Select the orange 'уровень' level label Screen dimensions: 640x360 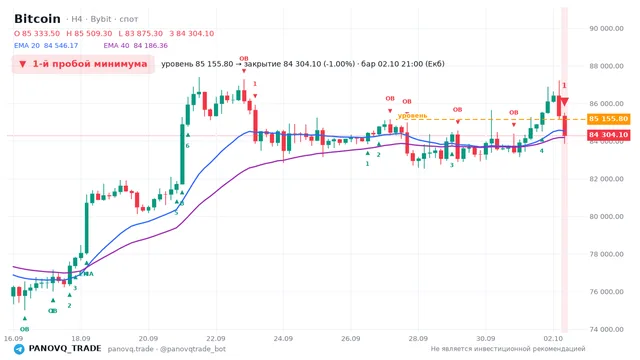click(x=413, y=116)
